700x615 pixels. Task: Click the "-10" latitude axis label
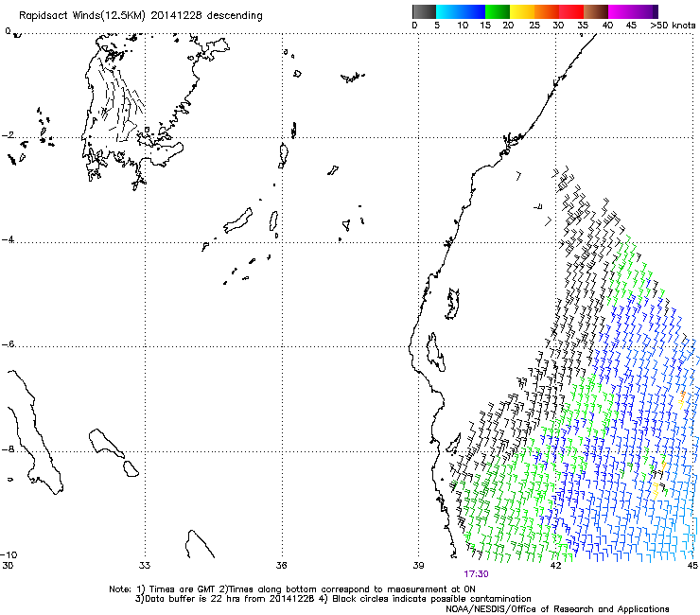coord(9,554)
